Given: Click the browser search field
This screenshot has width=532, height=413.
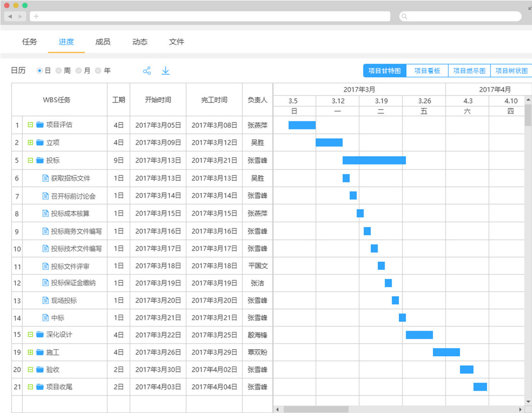Looking at the screenshot, I should coord(460,16).
